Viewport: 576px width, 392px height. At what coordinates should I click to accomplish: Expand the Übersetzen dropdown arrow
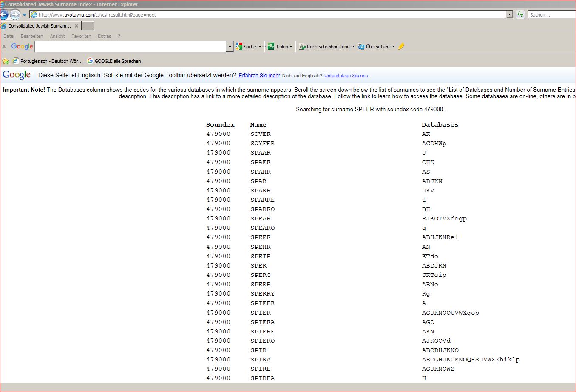coord(393,47)
